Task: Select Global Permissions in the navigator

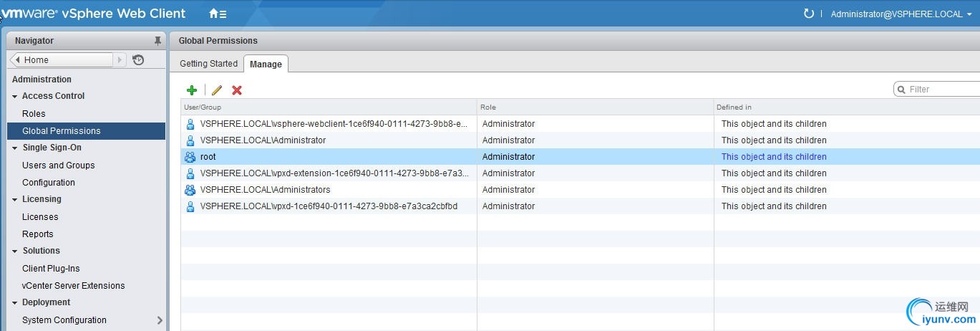Action: (x=86, y=131)
